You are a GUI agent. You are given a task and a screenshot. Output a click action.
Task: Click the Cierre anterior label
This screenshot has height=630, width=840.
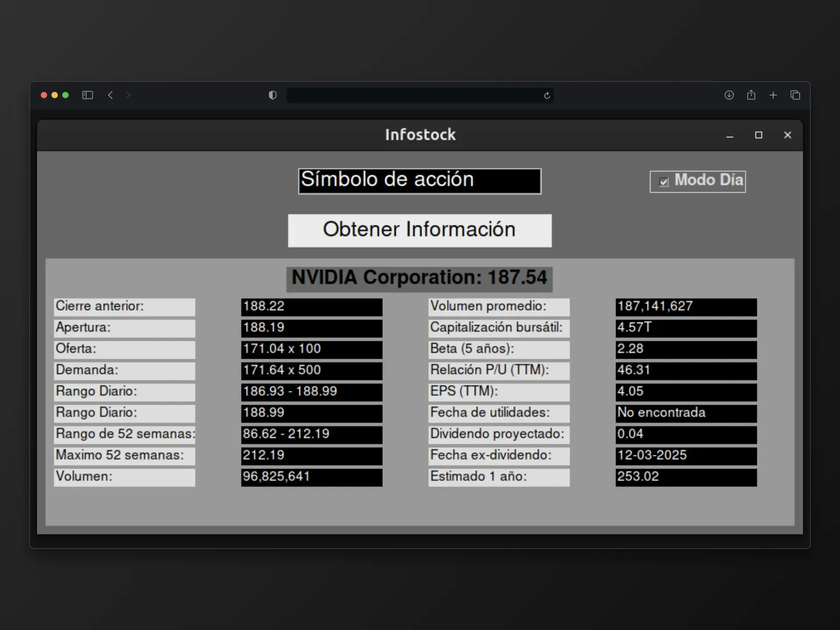pyautogui.click(x=125, y=307)
